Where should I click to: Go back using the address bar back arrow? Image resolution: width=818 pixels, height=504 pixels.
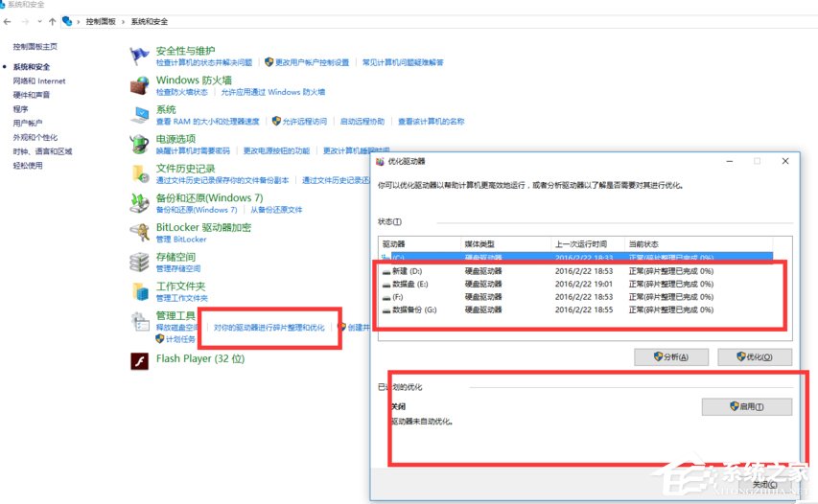(8, 19)
